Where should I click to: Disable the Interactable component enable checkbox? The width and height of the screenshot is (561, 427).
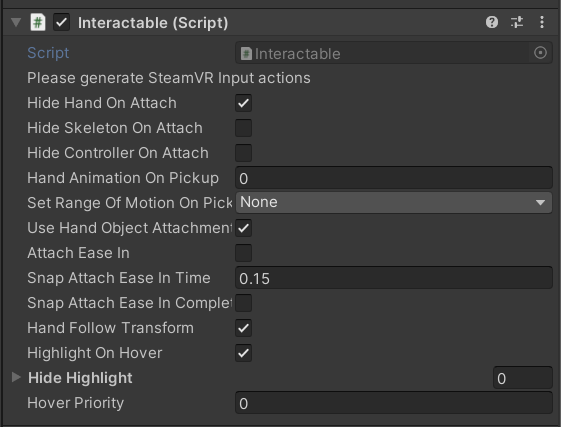pyautogui.click(x=62, y=22)
